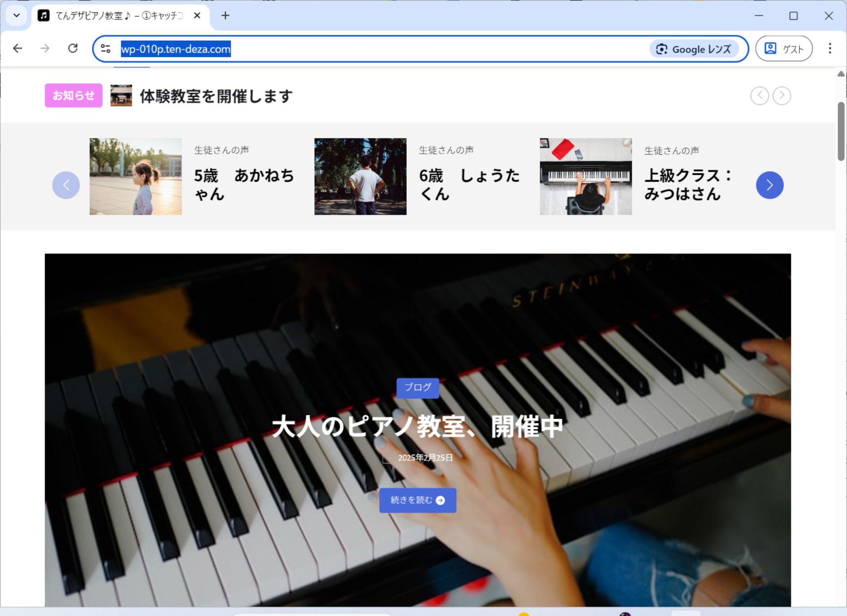Open a new browser tab

click(225, 15)
